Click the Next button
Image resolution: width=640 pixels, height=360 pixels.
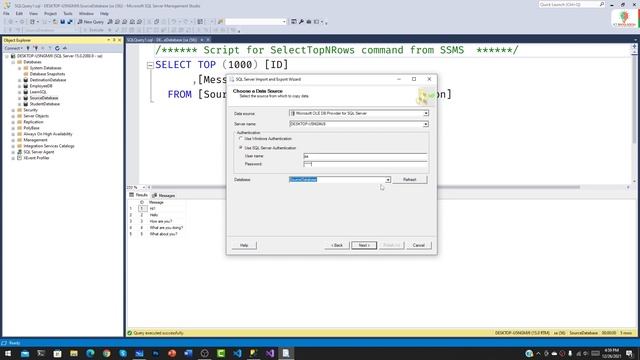364,245
